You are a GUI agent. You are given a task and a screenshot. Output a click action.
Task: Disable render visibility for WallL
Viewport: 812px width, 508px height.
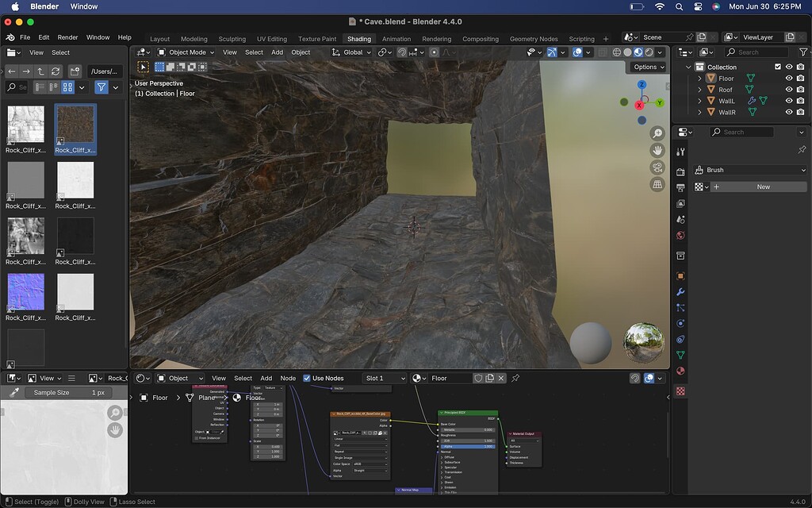point(801,101)
